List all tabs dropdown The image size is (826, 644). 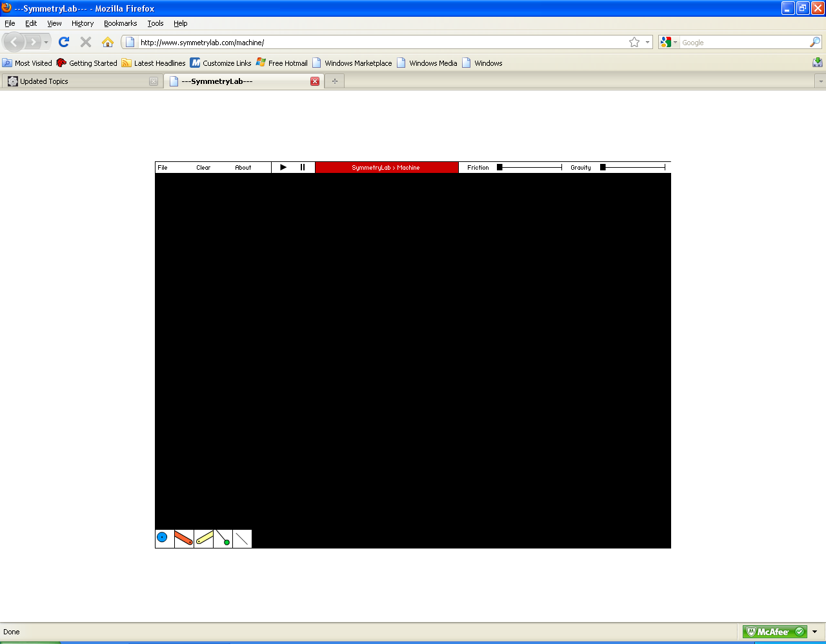pyautogui.click(x=820, y=81)
